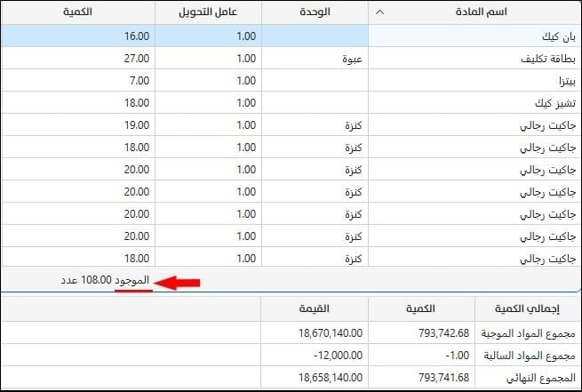Click the عامل التحويل column header
Image resolution: width=582 pixels, height=392 pixels.
tap(208, 12)
